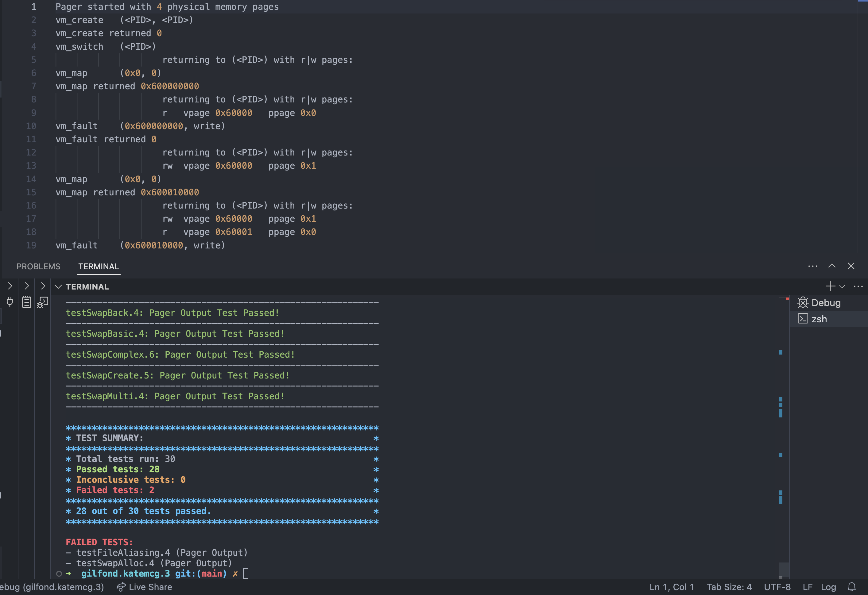Click the plug icon for the Ports view

(x=10, y=302)
